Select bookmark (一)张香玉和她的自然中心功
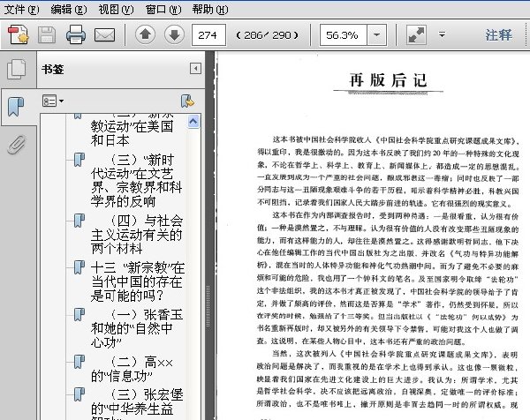The width and height of the screenshot is (530, 420). click(137, 328)
